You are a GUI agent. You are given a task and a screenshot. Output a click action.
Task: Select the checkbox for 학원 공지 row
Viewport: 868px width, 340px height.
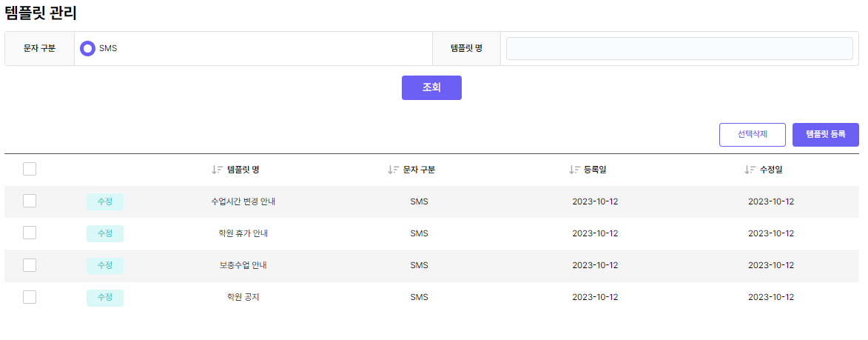point(30,297)
